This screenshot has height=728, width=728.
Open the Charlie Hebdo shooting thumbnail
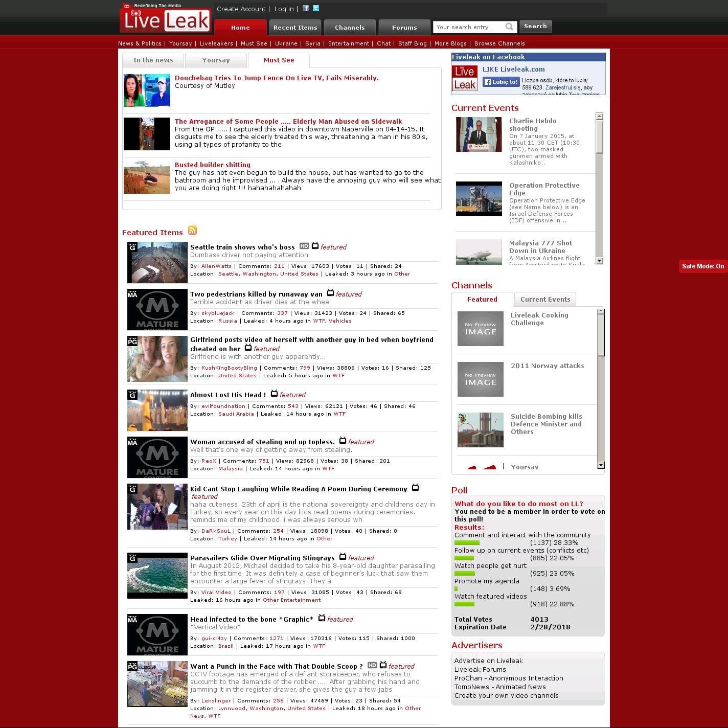(479, 134)
